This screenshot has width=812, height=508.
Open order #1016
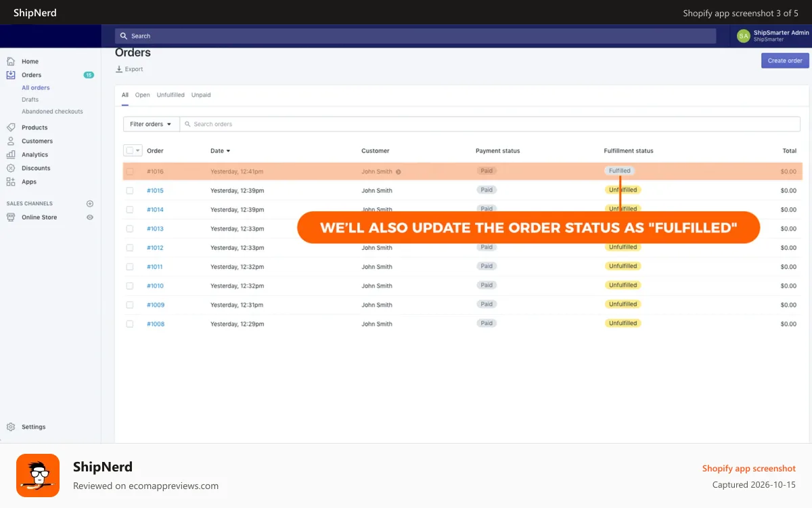click(155, 171)
